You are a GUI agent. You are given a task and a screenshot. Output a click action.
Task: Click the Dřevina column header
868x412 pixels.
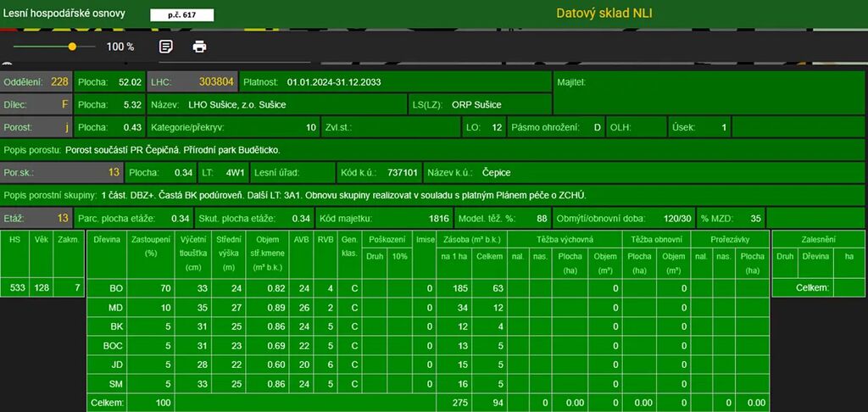click(x=108, y=240)
